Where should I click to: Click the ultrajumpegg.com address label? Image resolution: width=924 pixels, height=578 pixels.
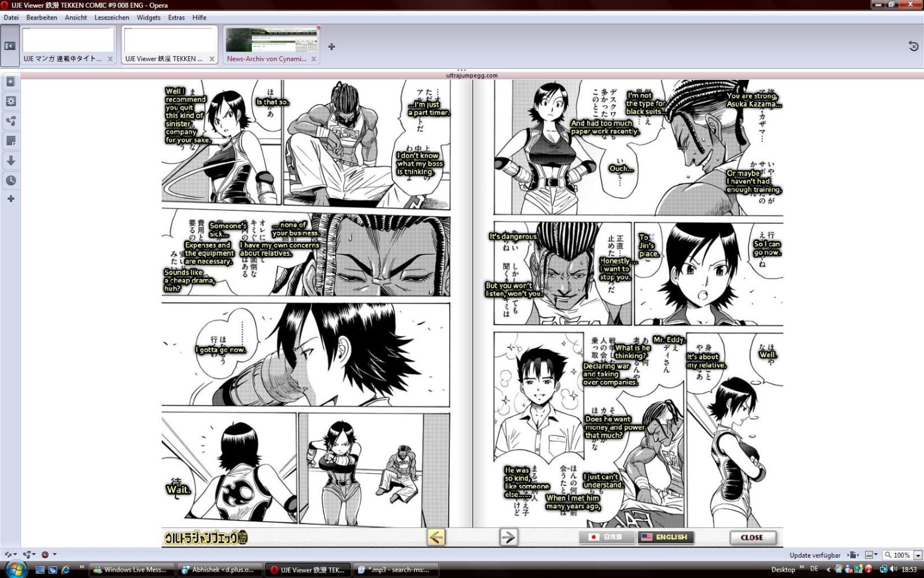pos(472,75)
